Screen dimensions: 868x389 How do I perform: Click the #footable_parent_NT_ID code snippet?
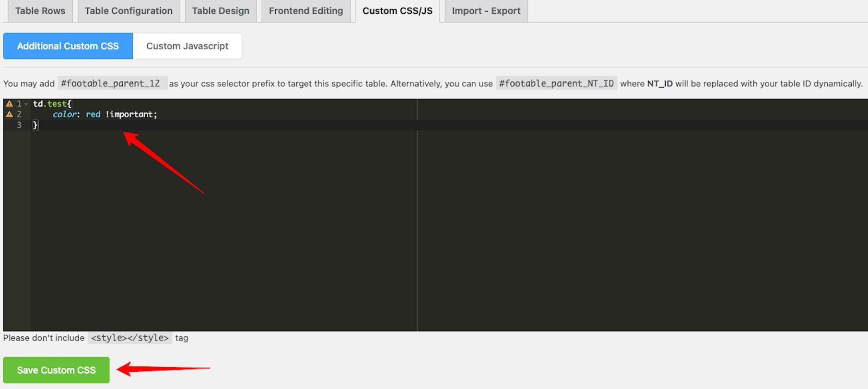point(556,83)
